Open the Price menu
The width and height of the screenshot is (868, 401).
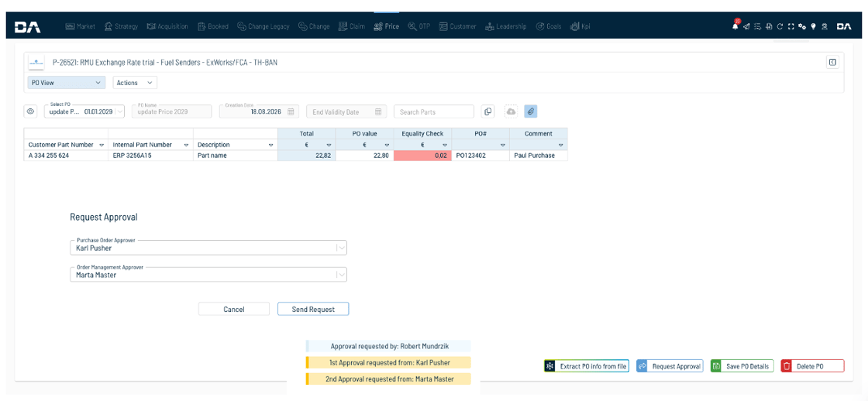click(x=387, y=26)
